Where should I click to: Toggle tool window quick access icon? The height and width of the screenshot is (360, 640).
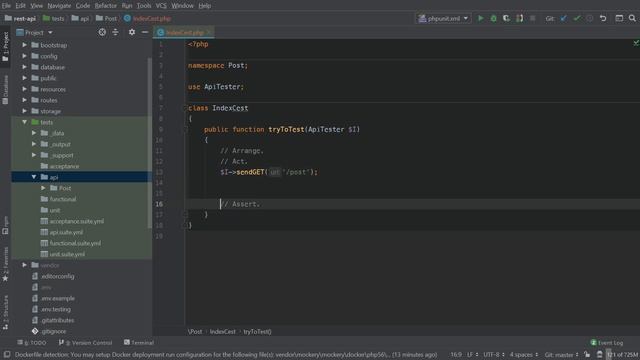click(x=7, y=355)
